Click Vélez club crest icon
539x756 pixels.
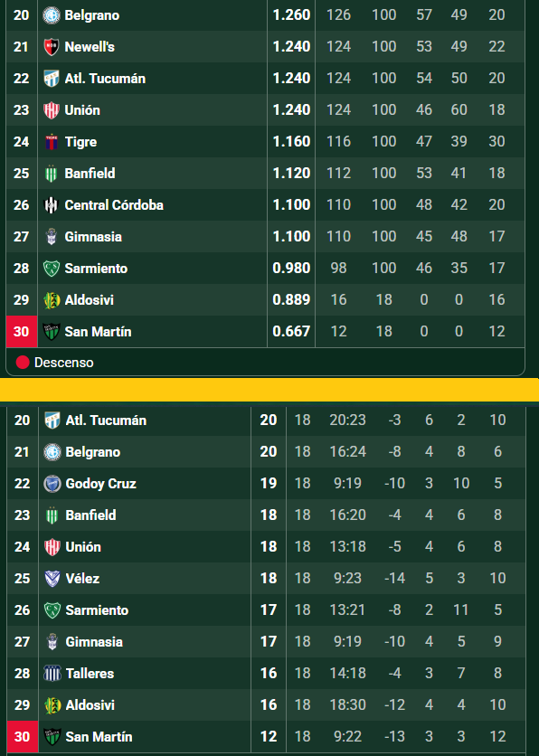[x=52, y=578]
